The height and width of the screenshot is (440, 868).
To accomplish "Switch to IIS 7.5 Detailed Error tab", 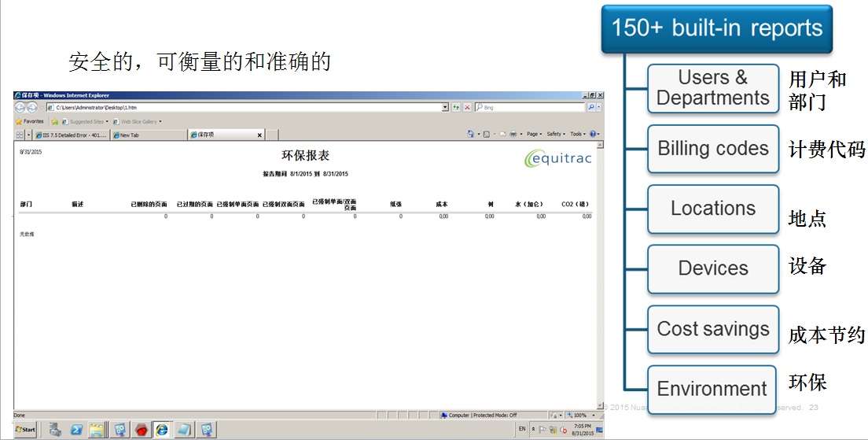I will (x=72, y=135).
